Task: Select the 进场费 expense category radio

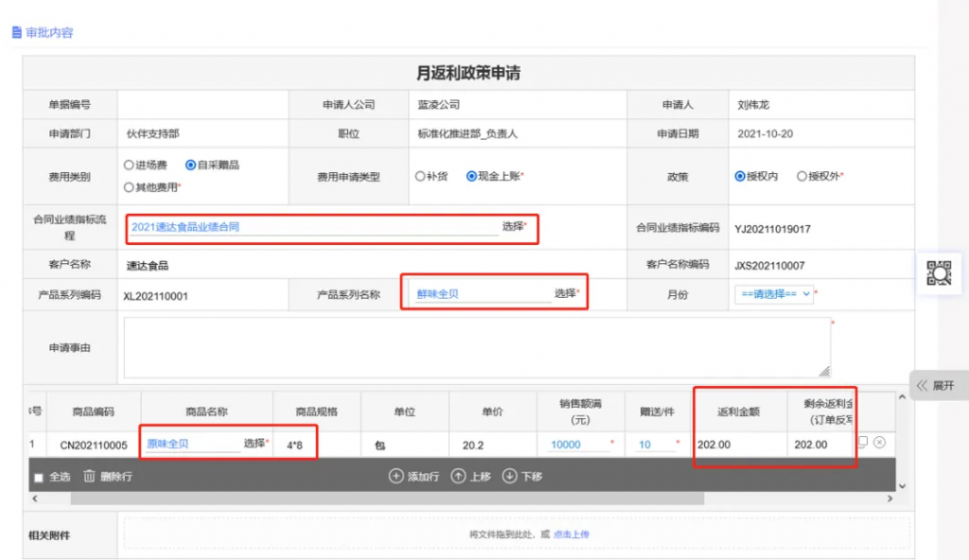Action: (x=129, y=165)
